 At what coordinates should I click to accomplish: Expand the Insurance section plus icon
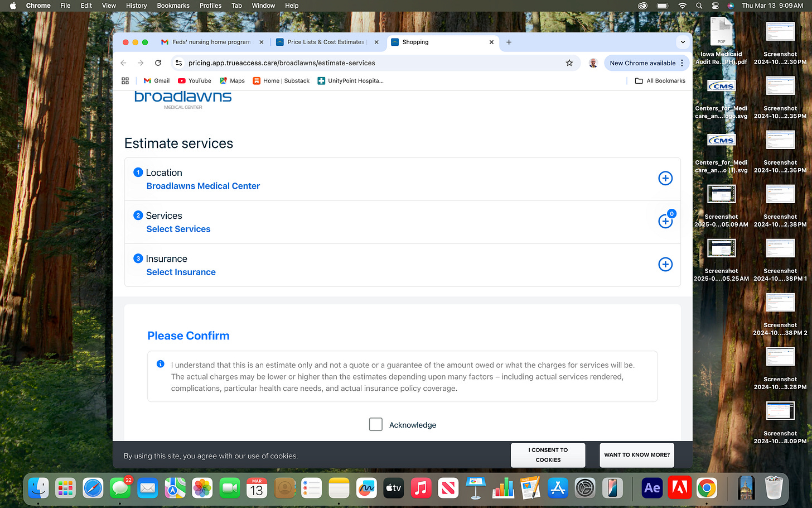point(665,264)
